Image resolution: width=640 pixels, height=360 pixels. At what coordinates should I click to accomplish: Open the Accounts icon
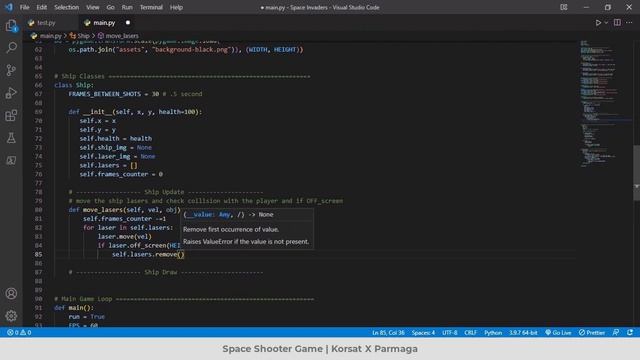coord(11,293)
